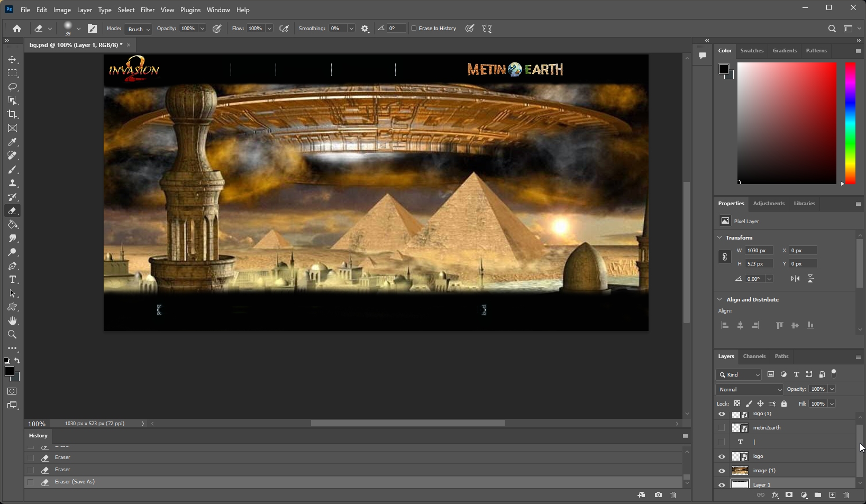Viewport: 866px width, 504px height.
Task: Switch to the Gradients tab
Action: [x=785, y=51]
